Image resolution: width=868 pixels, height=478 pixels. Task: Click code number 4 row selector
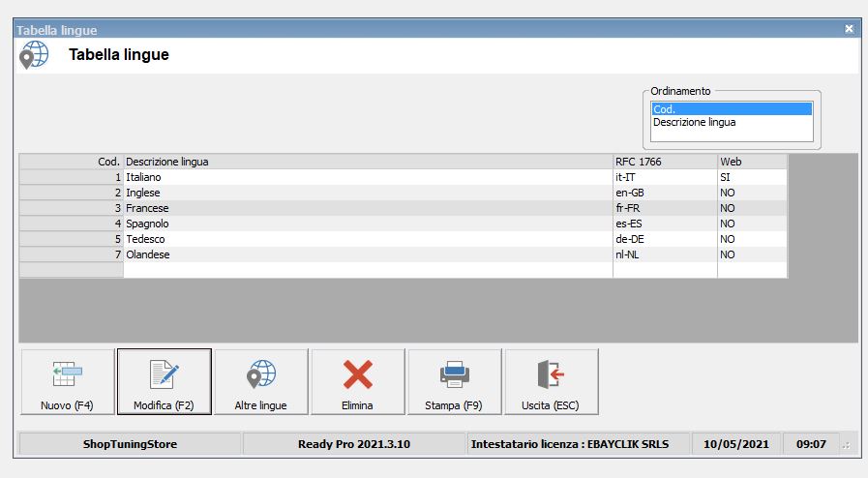click(x=72, y=224)
